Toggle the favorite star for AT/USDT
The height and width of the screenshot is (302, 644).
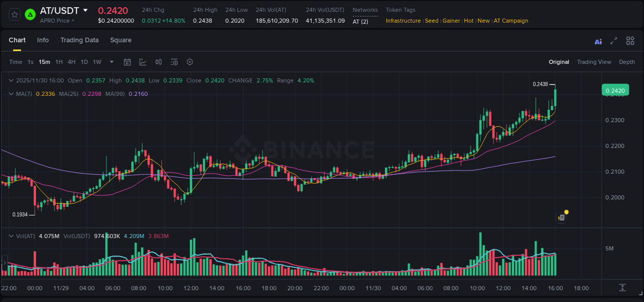(14, 14)
